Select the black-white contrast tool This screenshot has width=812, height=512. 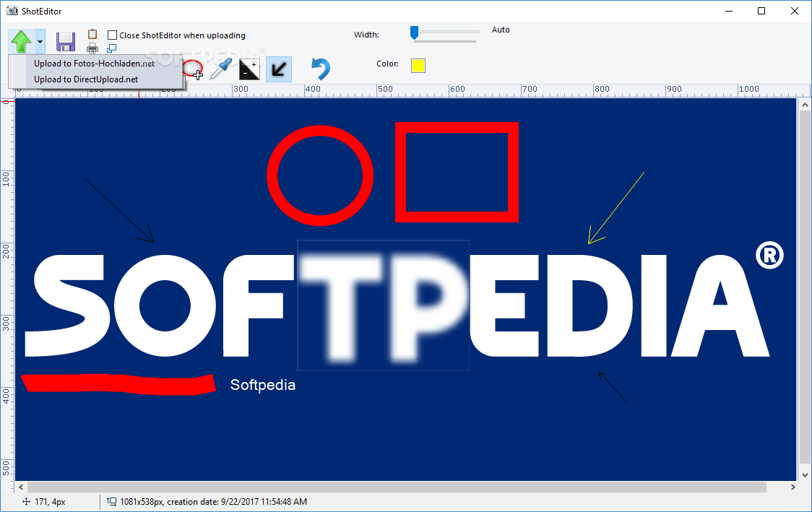(250, 69)
